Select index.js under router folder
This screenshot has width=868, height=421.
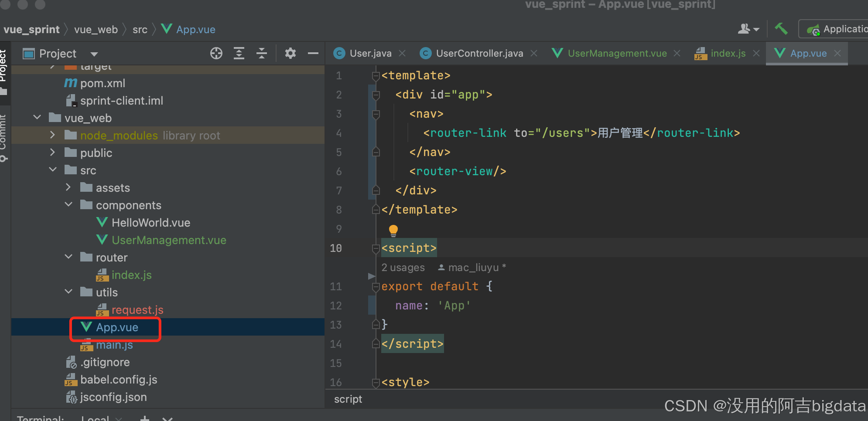click(x=131, y=275)
